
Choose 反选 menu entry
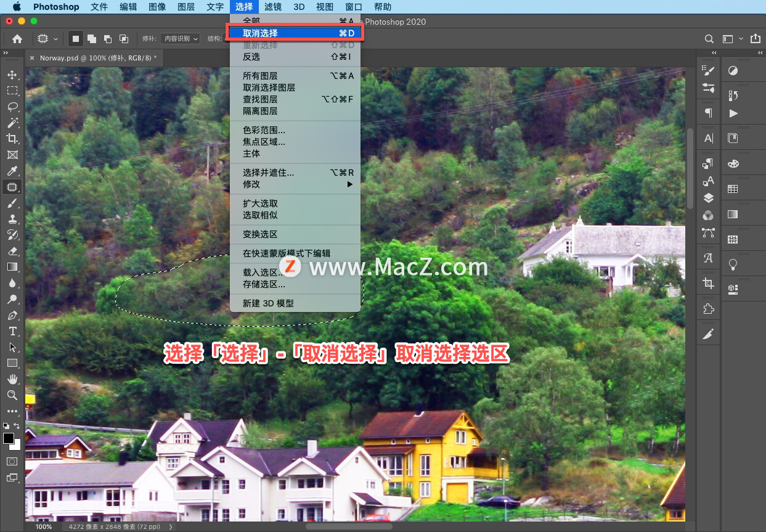click(295, 57)
